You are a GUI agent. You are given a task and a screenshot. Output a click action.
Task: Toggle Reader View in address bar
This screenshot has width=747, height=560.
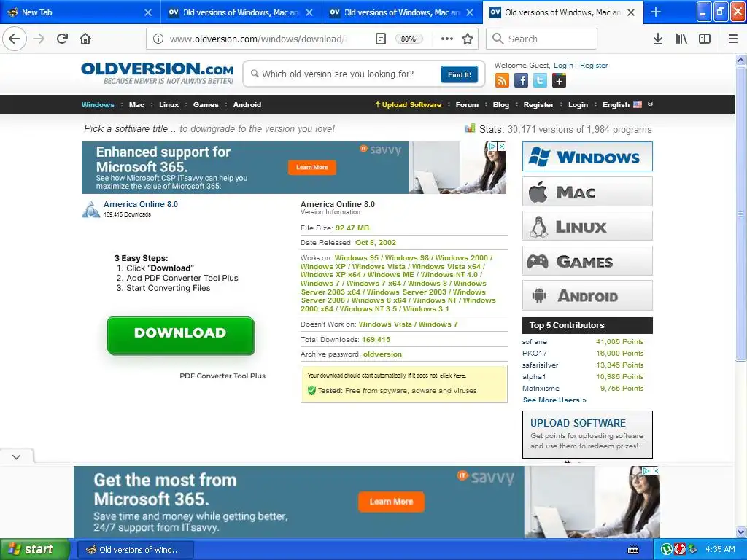click(x=380, y=39)
